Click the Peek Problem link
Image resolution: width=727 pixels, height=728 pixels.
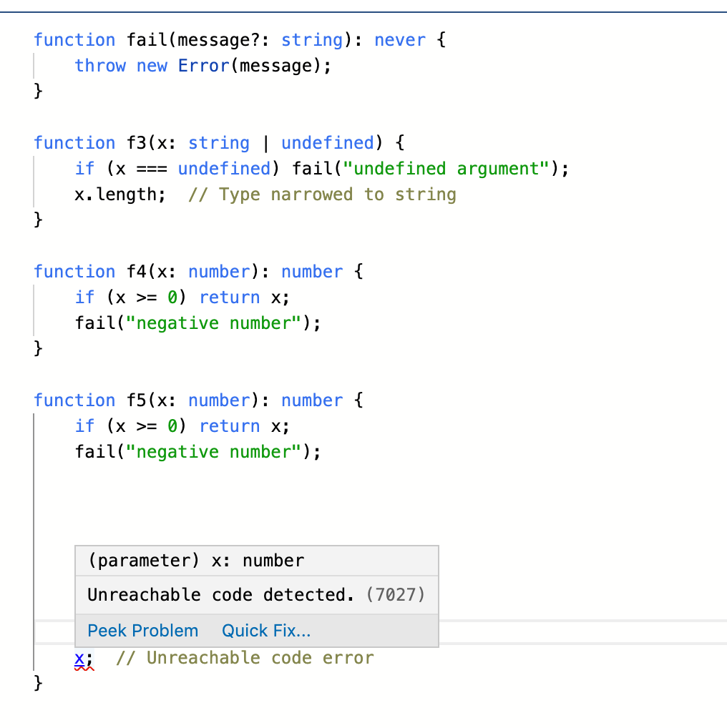tap(142, 631)
